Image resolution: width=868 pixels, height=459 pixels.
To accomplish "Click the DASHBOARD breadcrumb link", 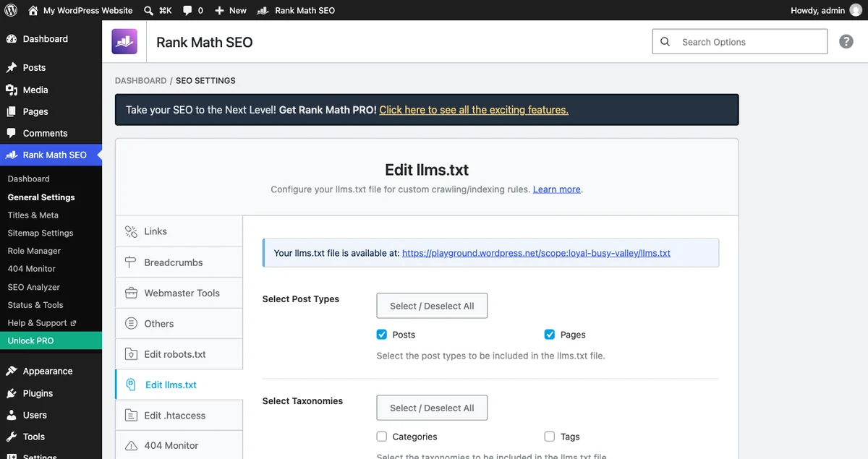I will coord(140,80).
